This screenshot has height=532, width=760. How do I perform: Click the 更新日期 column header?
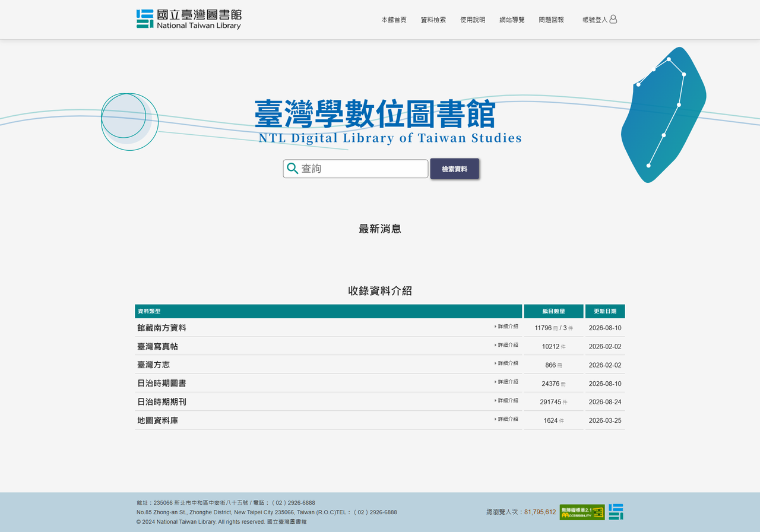coord(605,311)
